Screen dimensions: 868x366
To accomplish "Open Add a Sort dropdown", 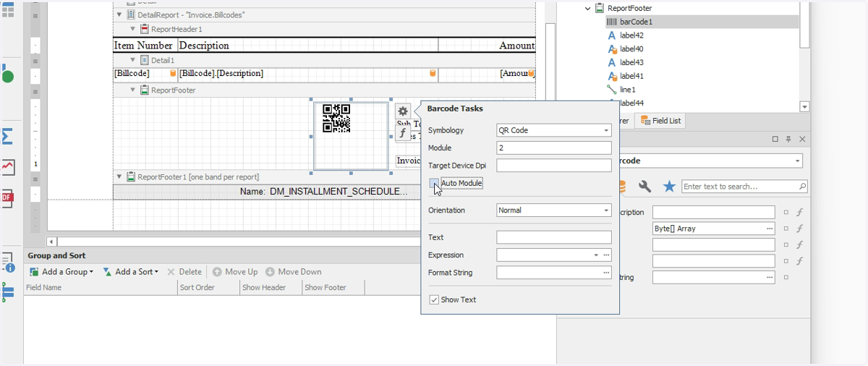I will [x=131, y=272].
